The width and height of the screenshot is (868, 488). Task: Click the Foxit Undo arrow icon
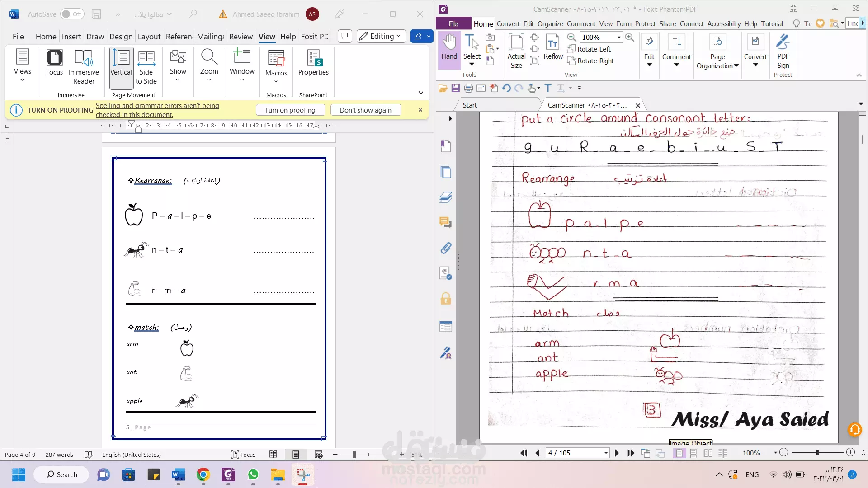[x=506, y=88]
